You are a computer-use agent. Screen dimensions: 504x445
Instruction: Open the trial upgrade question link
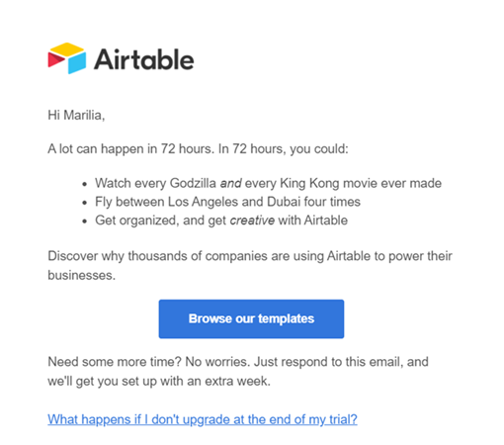point(203,419)
